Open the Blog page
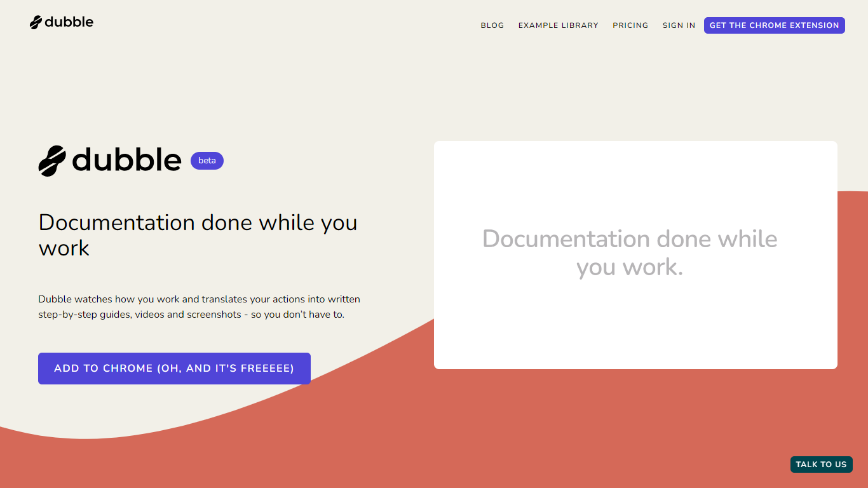868x488 pixels. [492, 25]
